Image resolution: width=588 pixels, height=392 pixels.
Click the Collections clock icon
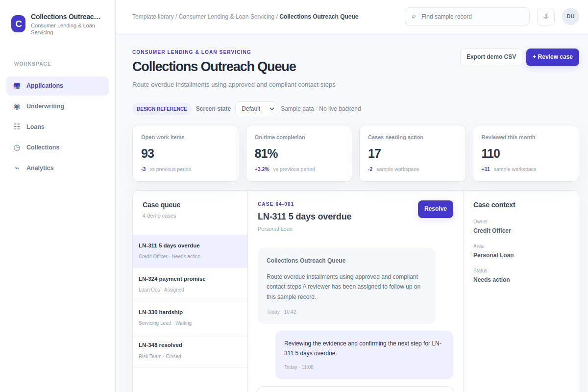[x=17, y=147]
